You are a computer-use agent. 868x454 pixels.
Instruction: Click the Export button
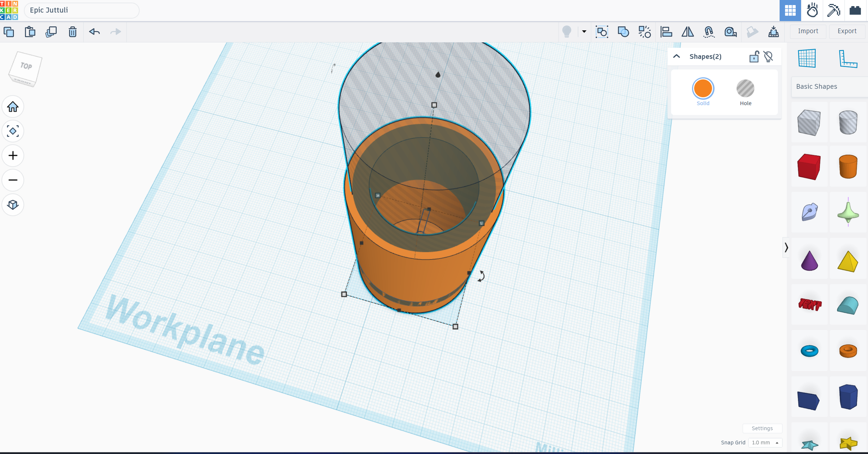point(847,31)
